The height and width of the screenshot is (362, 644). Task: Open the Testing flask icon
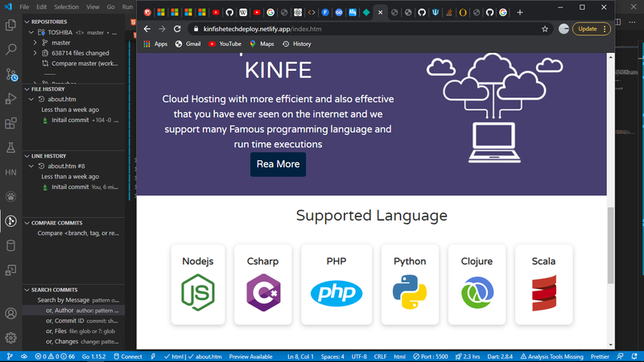(x=10, y=147)
